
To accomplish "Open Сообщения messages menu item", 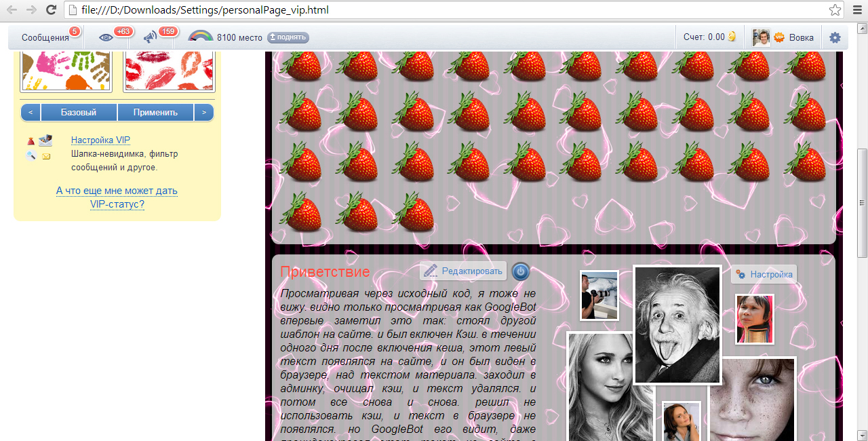I will tap(45, 37).
